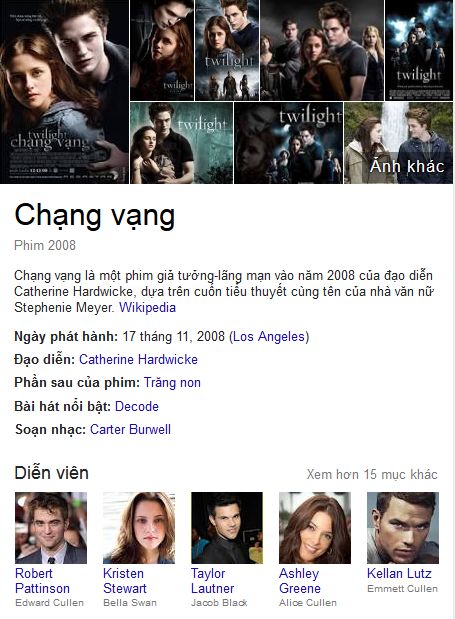Viewport: 455px width, 619px height.
Task: Open composer Carter Burwell link
Action: click(x=130, y=430)
